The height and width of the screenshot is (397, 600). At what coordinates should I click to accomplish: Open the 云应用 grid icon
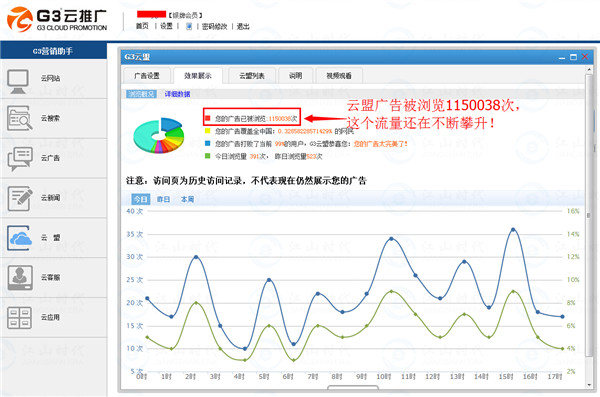(20, 317)
